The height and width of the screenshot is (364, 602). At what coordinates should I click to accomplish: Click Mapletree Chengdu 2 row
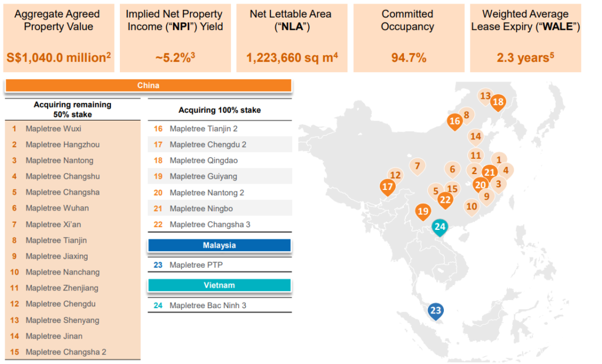click(x=220, y=145)
